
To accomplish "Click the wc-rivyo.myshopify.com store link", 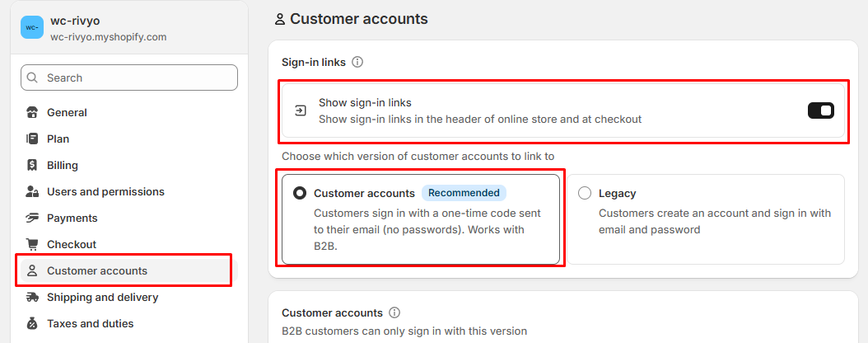I will (x=109, y=37).
